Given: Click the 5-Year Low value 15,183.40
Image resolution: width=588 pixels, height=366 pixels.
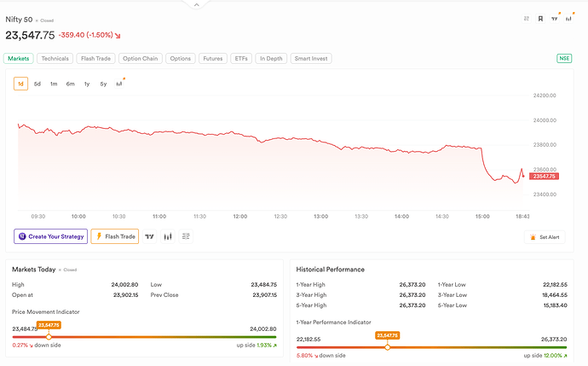Looking at the screenshot, I should pyautogui.click(x=556, y=305).
